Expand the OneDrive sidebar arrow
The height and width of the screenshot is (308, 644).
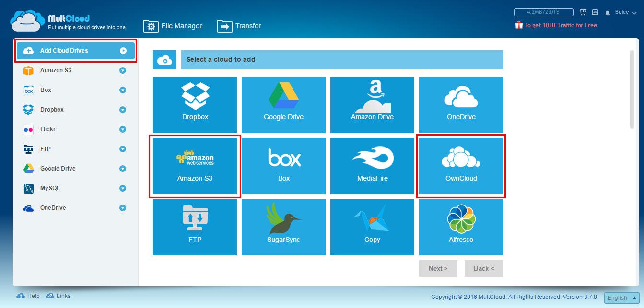[x=123, y=208]
